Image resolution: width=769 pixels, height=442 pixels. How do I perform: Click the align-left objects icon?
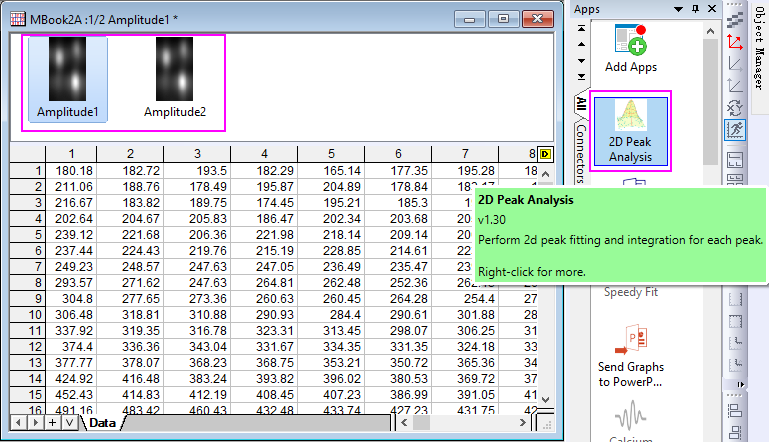[735, 410]
